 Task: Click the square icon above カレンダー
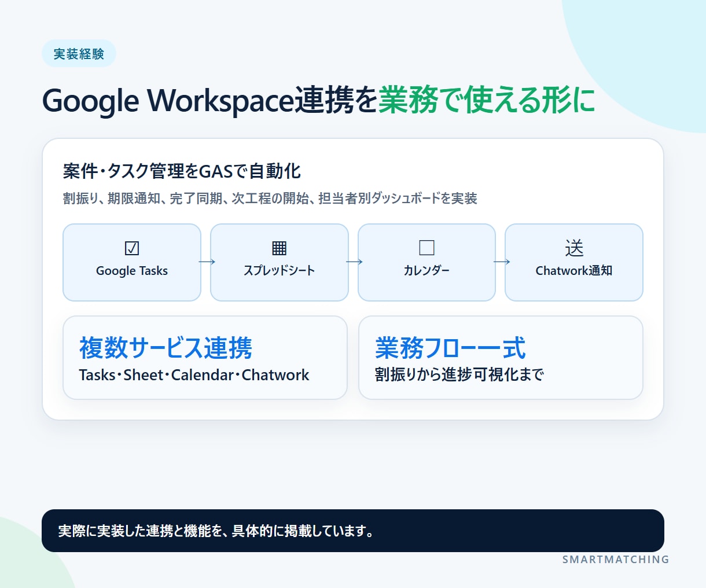pos(426,248)
